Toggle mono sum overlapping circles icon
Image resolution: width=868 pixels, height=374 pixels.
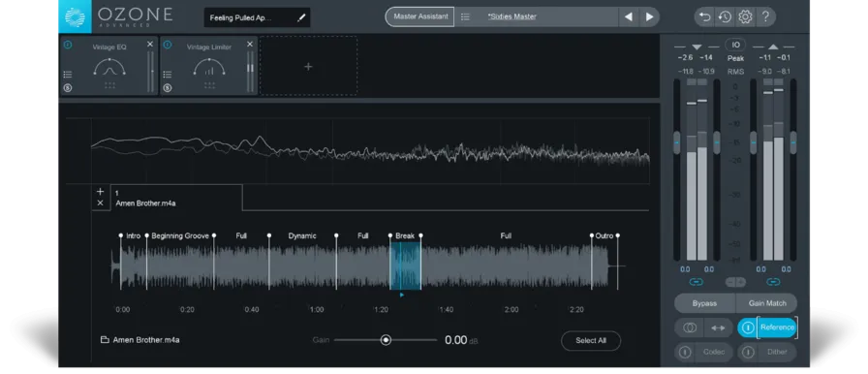(689, 327)
